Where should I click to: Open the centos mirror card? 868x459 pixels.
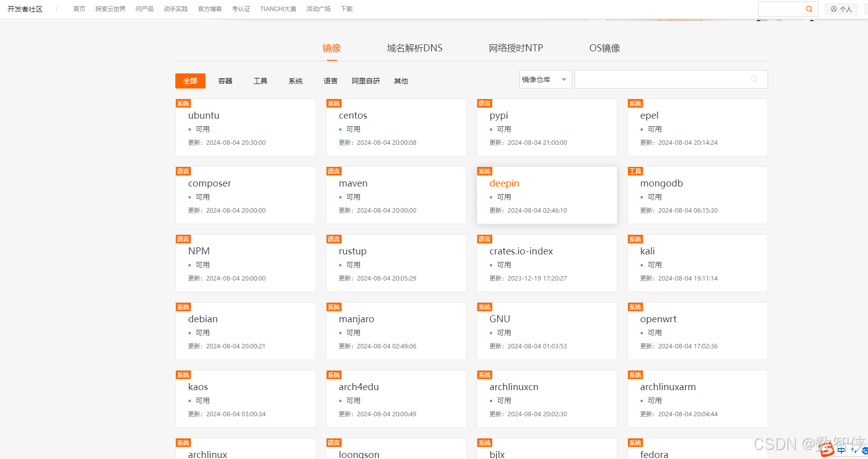click(x=396, y=127)
